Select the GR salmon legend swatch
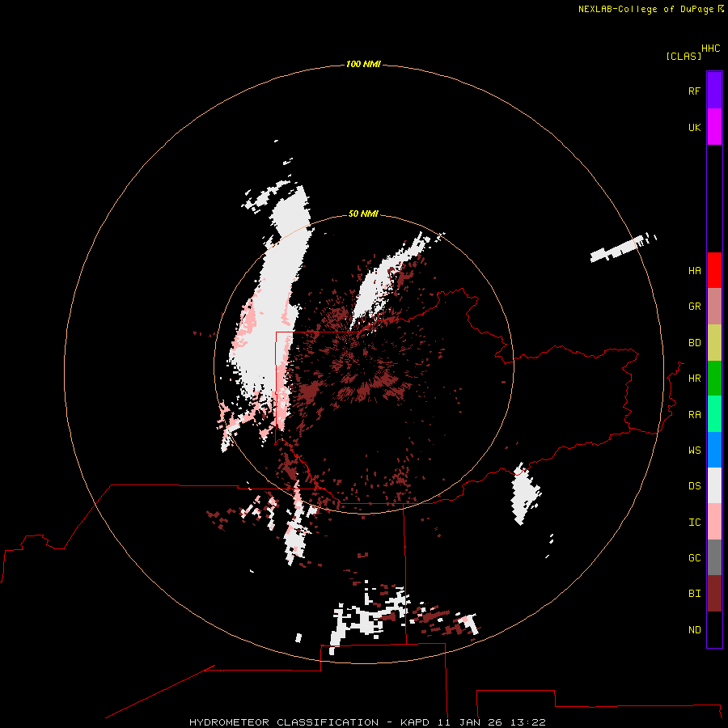Image resolution: width=728 pixels, height=728 pixels. [x=714, y=307]
